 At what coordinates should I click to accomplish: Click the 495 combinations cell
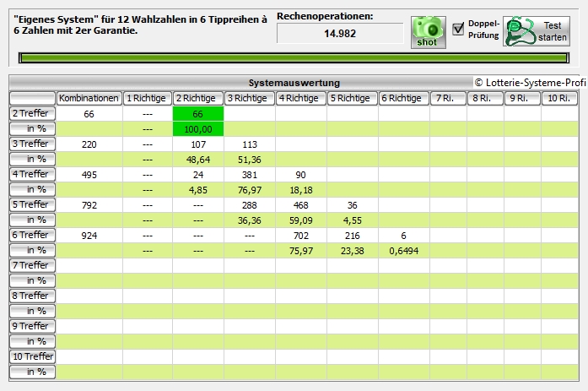pyautogui.click(x=89, y=175)
